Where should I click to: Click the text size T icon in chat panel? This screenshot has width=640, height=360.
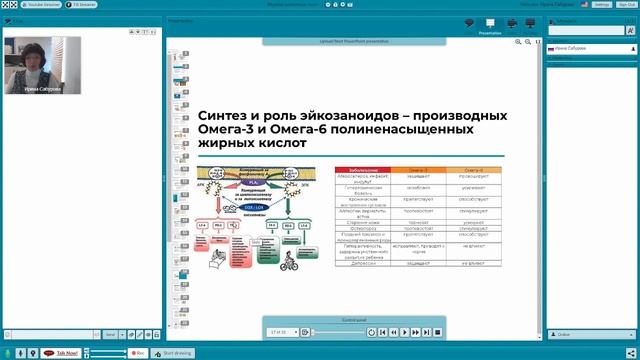145,31
